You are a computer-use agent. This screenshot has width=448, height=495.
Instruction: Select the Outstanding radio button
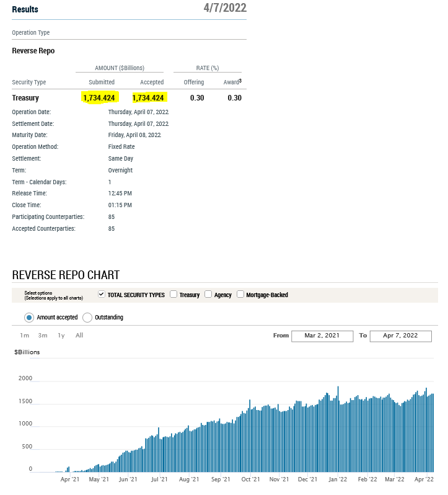(87, 318)
